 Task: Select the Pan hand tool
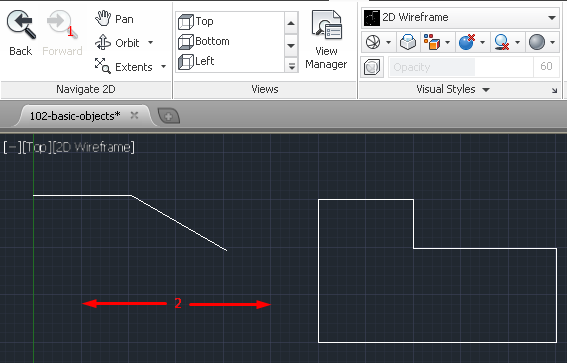[x=103, y=18]
